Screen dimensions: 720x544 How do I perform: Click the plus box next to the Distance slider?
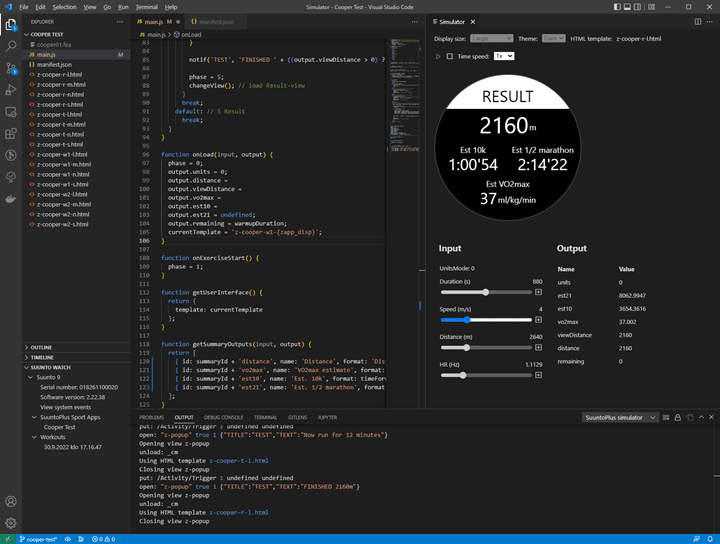(x=538, y=348)
